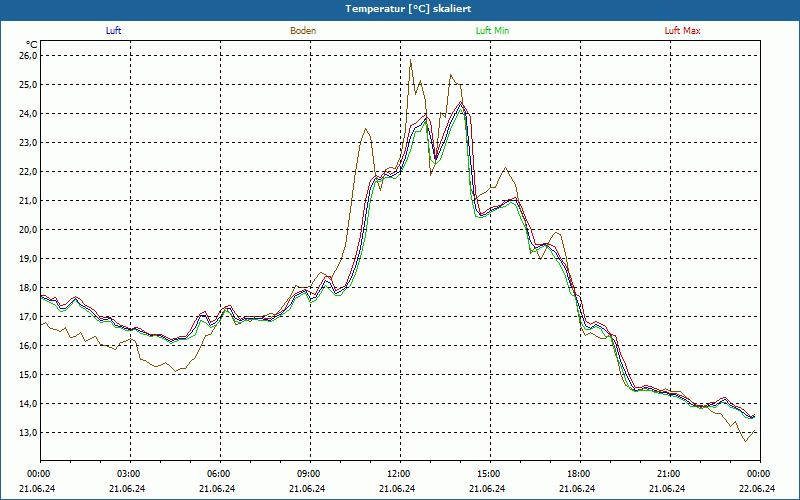Viewport: 800px width, 500px height.
Task: Click the 25,0 y-axis value
Action: (x=29, y=84)
